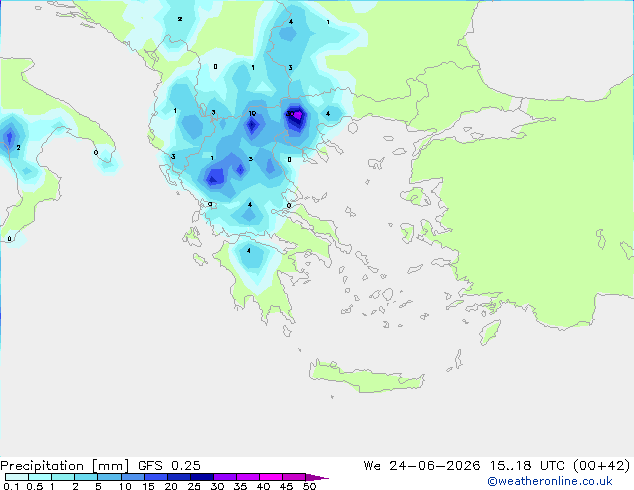Click the island of Crete on the map
The image size is (634, 490).
(366, 376)
